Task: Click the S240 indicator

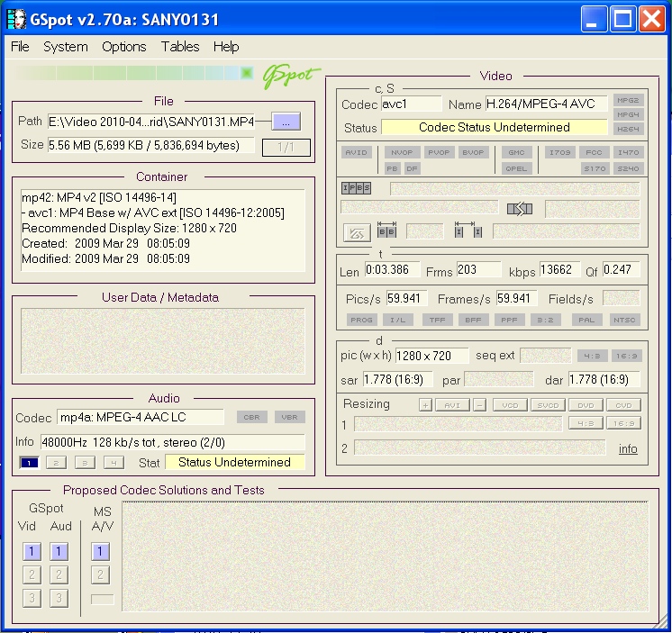Action: click(628, 168)
